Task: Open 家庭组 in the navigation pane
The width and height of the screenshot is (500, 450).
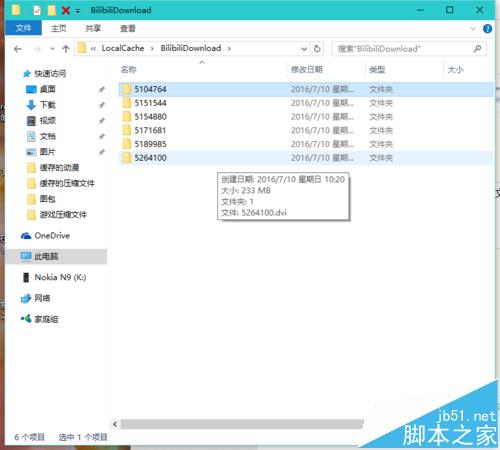Action: pyautogui.click(x=46, y=319)
